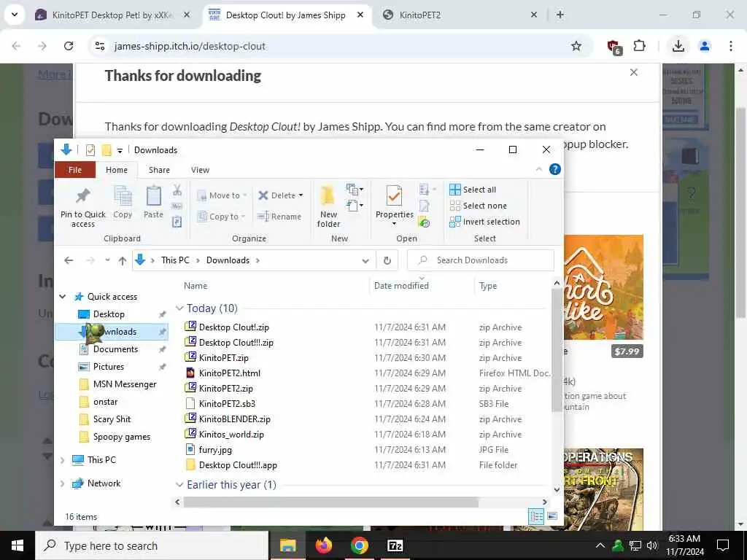Close Thanks for downloading dialog

[634, 72]
